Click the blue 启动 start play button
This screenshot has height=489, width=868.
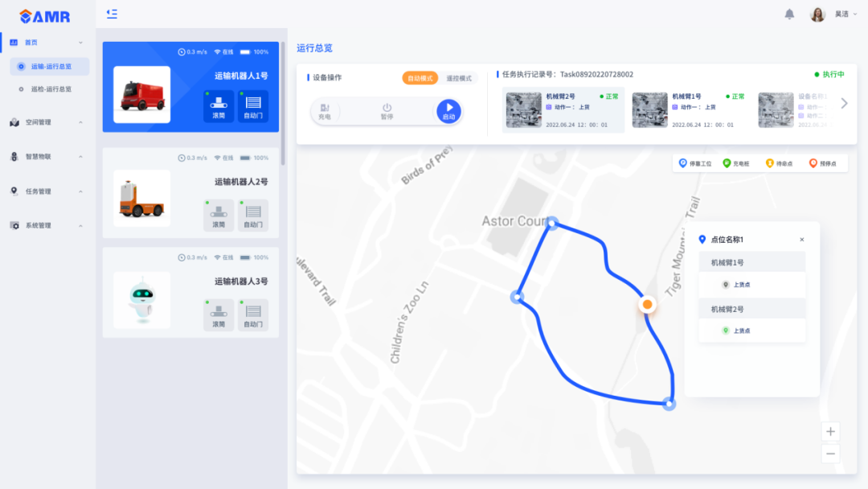tap(448, 111)
